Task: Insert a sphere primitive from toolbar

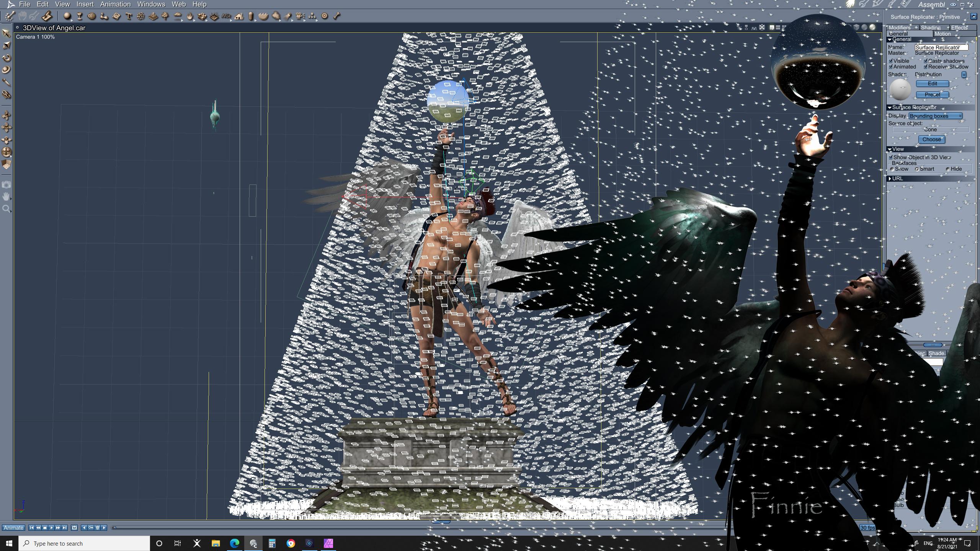Action: (x=67, y=16)
